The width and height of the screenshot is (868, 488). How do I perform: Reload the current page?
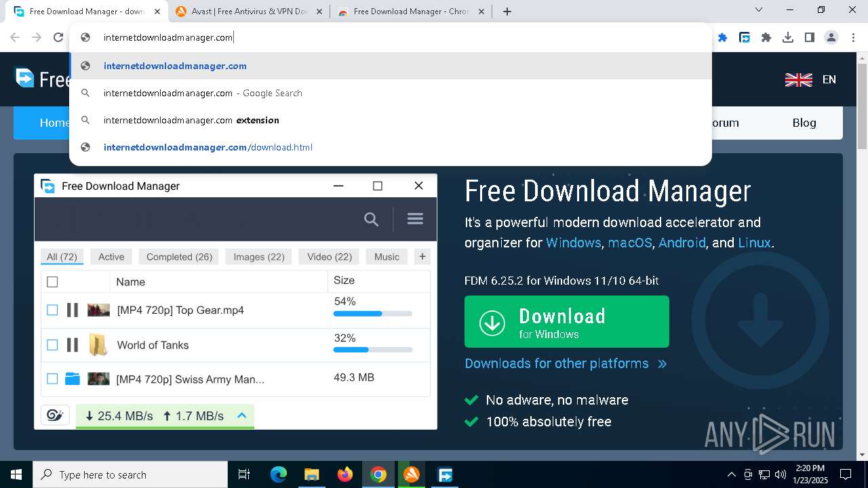click(58, 37)
